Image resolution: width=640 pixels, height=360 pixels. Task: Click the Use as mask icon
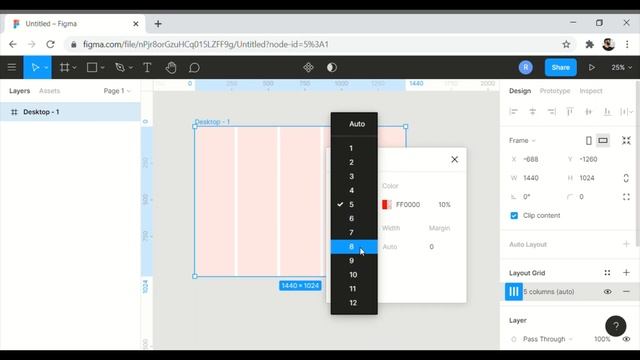point(332,67)
